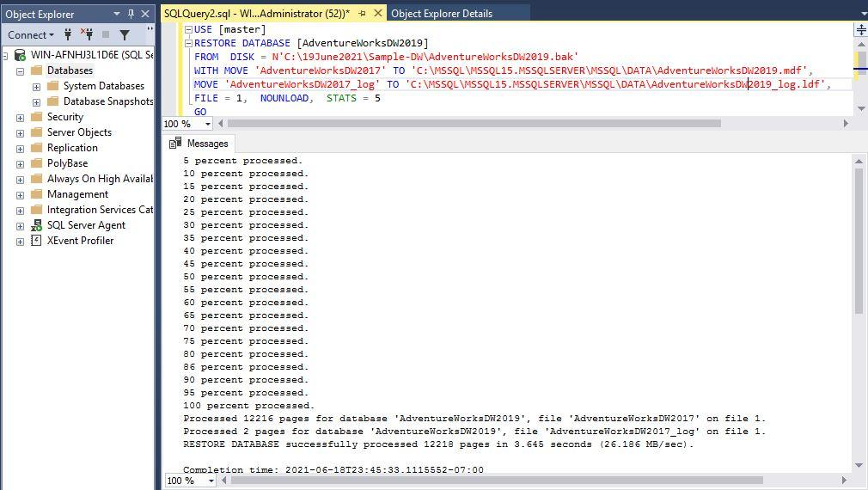This screenshot has width=868, height=490.
Task: Expand the Database Snapshots node
Action: 37,102
